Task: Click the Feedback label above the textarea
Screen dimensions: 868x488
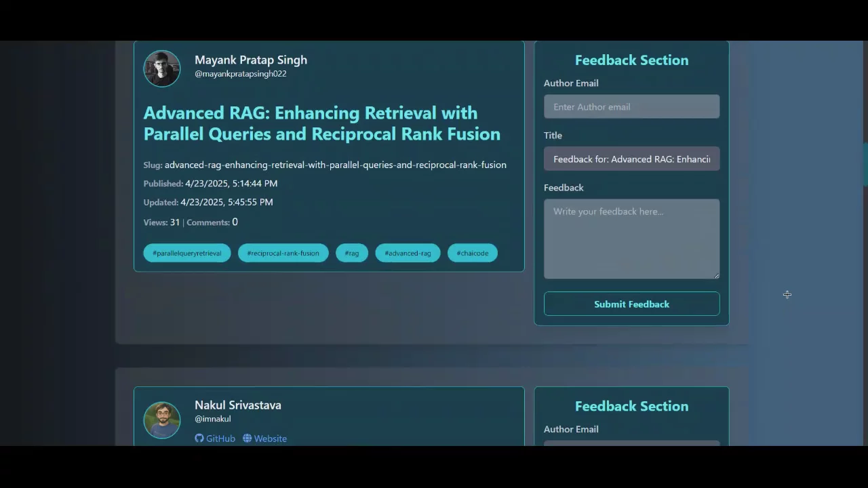Action: 564,188
